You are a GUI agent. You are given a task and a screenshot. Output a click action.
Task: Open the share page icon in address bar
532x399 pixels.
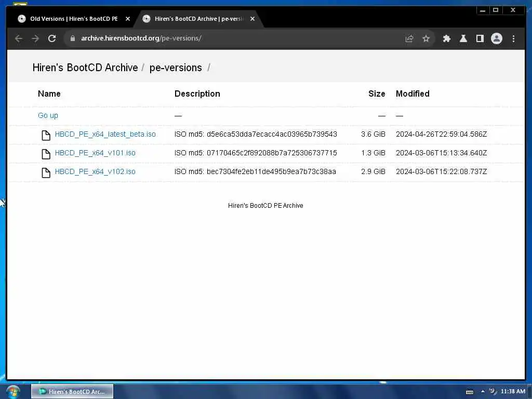click(409, 38)
